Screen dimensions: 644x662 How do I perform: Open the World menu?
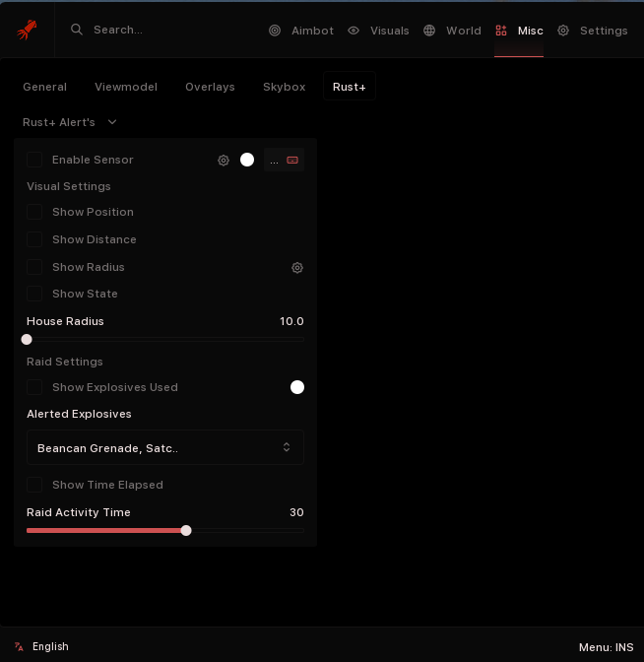[x=452, y=31]
